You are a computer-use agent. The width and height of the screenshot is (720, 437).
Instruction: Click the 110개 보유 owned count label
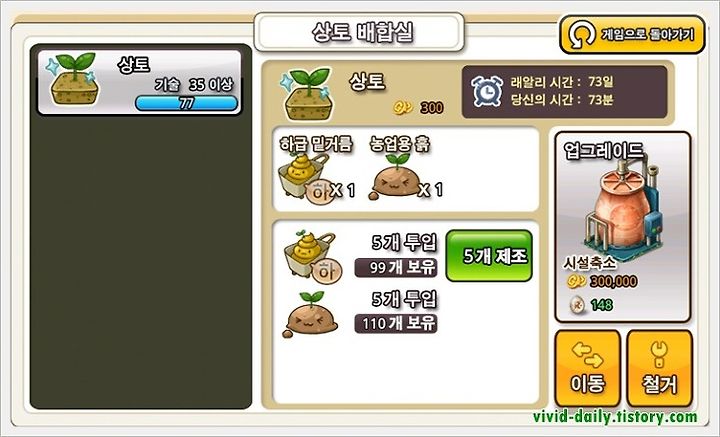[x=396, y=324]
